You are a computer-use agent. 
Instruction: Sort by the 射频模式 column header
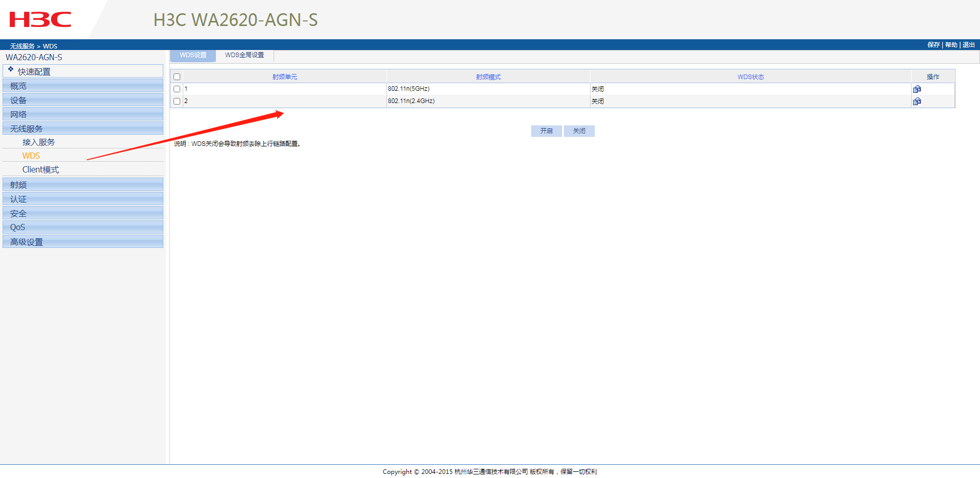[x=488, y=77]
